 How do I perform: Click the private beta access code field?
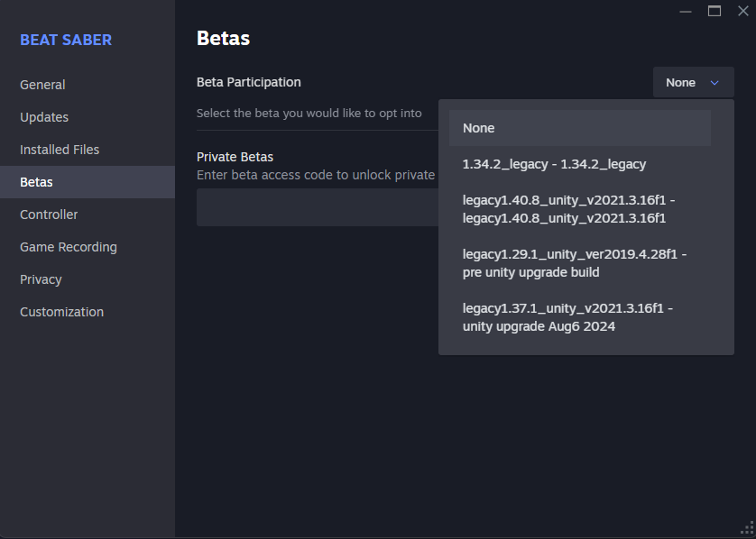(316, 207)
